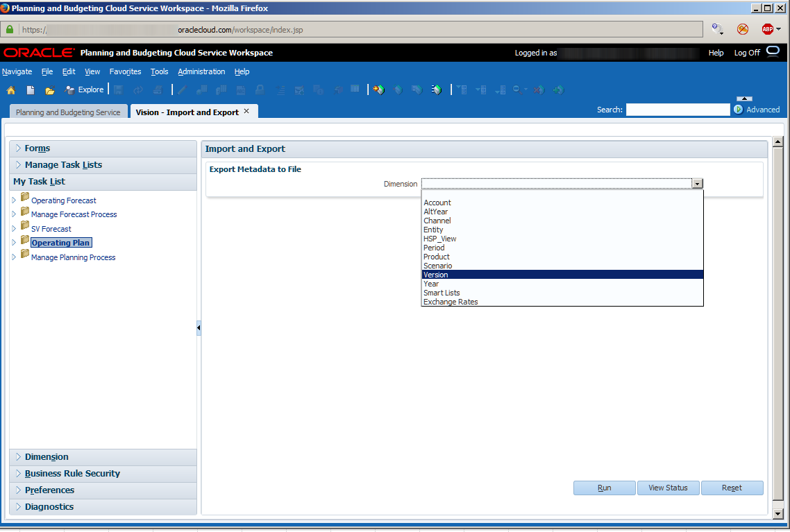Click the Manage Planning Process folder icon
The width and height of the screenshot is (790, 532).
25,254
